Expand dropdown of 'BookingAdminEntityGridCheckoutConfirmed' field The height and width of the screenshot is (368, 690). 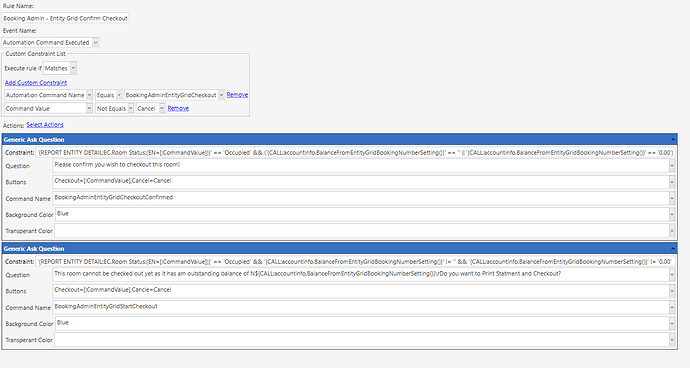pos(672,199)
